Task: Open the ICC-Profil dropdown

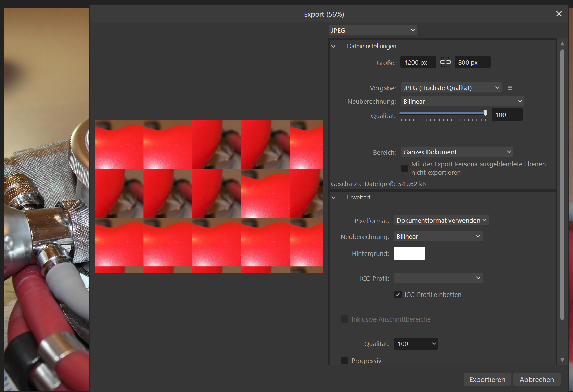Action: [x=438, y=278]
